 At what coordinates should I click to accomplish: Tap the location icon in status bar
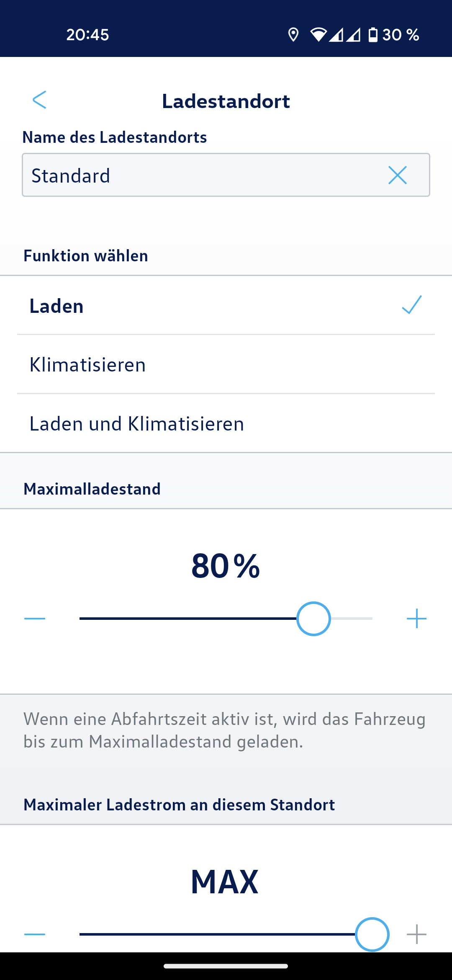pyautogui.click(x=293, y=35)
